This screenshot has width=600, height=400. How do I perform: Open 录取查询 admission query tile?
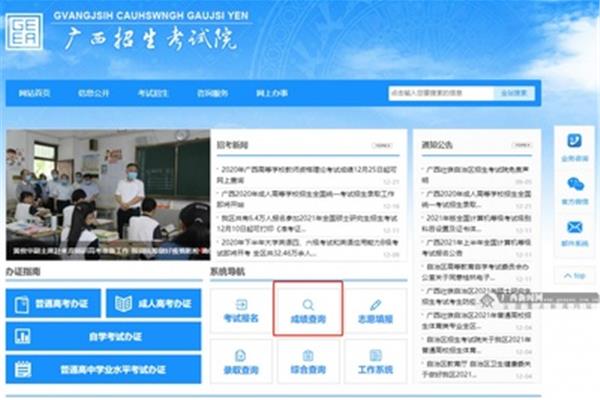[241, 361]
